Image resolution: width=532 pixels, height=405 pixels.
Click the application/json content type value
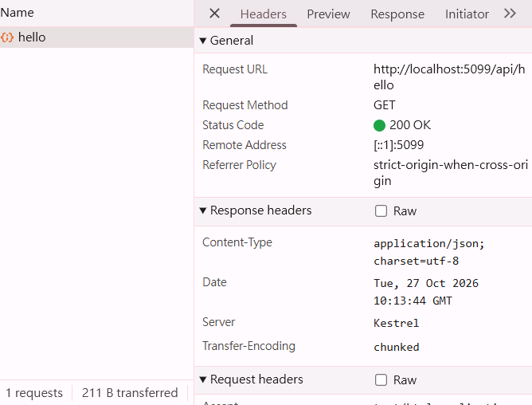coord(428,252)
